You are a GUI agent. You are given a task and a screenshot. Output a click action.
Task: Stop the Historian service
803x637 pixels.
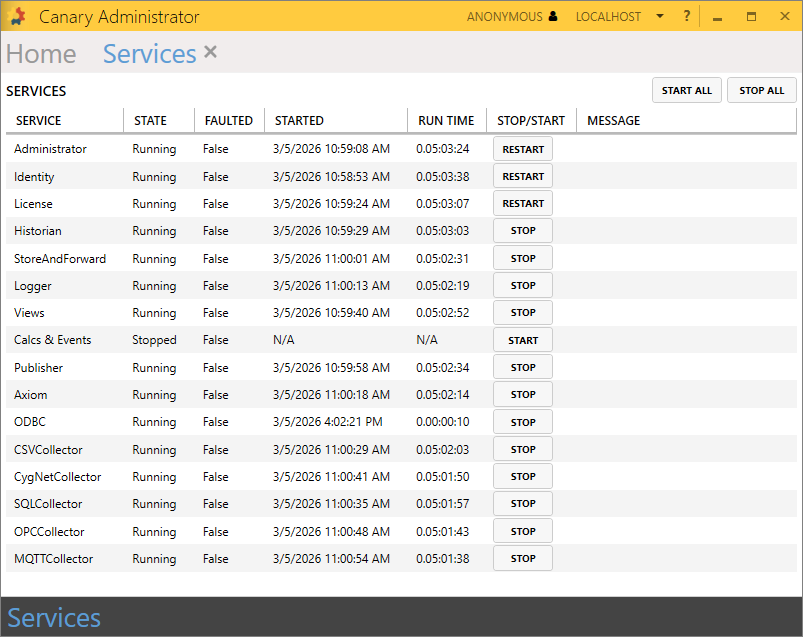[x=522, y=231]
